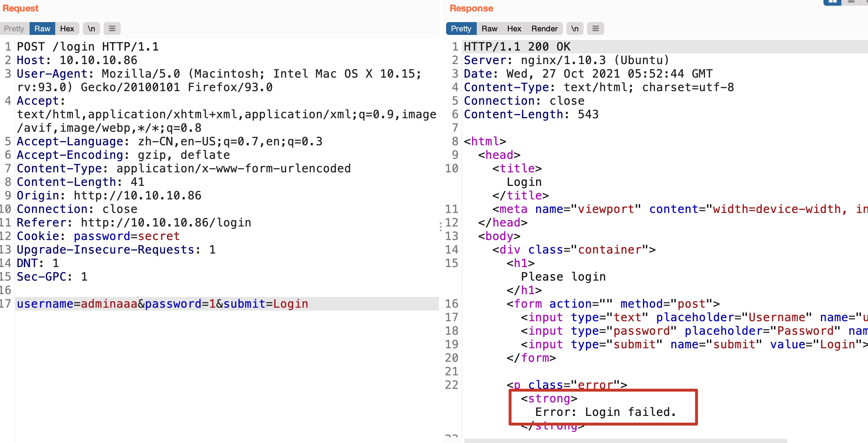Open response message options hamburger menu
This screenshot has height=443, width=868.
(x=595, y=28)
